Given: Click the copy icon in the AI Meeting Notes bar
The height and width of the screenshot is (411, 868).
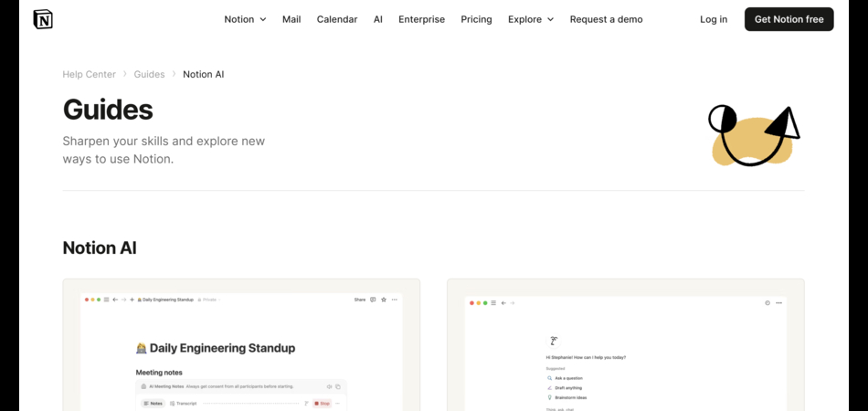Looking at the screenshot, I should pyautogui.click(x=338, y=386).
